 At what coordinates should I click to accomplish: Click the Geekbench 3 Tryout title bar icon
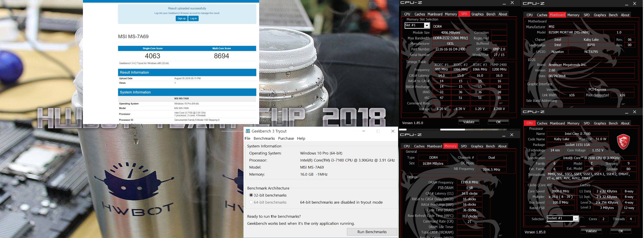248,131
